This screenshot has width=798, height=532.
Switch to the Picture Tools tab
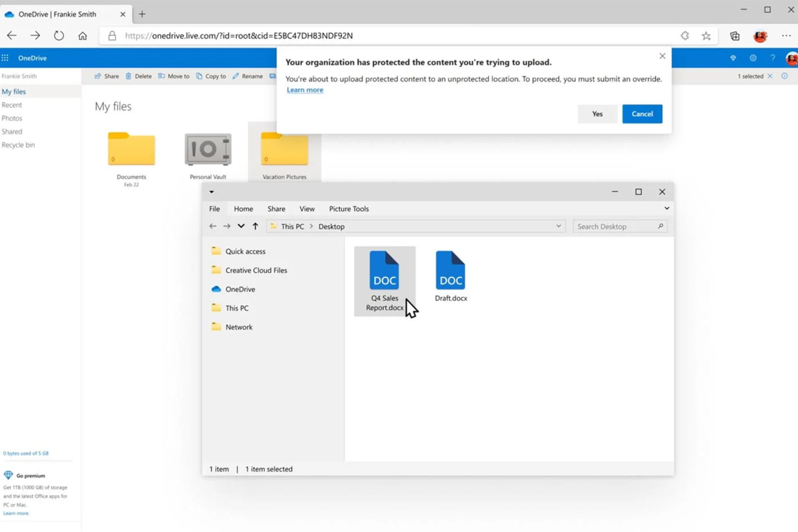pyautogui.click(x=349, y=209)
